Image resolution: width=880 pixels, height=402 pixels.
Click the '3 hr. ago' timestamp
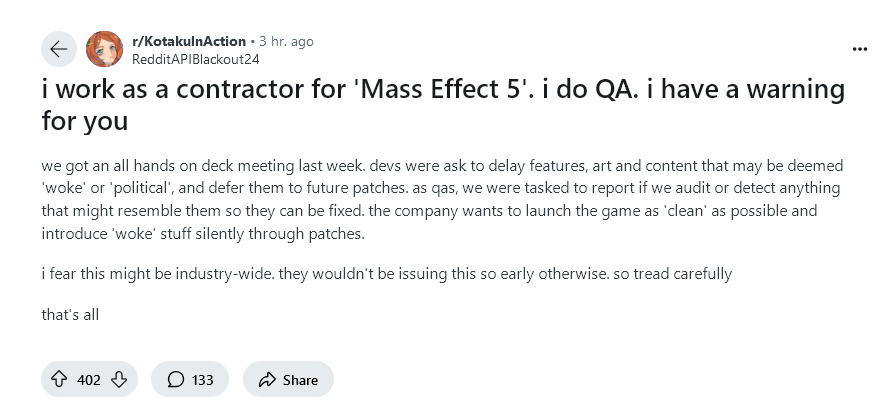point(286,42)
